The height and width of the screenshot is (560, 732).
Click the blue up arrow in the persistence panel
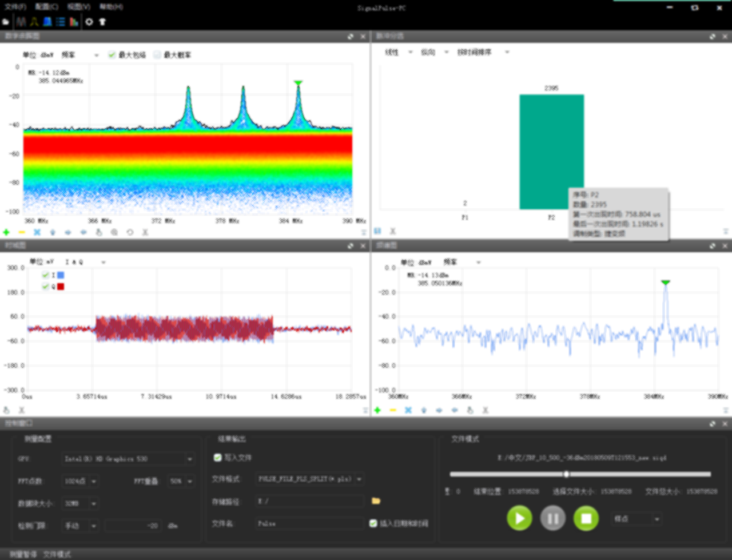point(53,232)
